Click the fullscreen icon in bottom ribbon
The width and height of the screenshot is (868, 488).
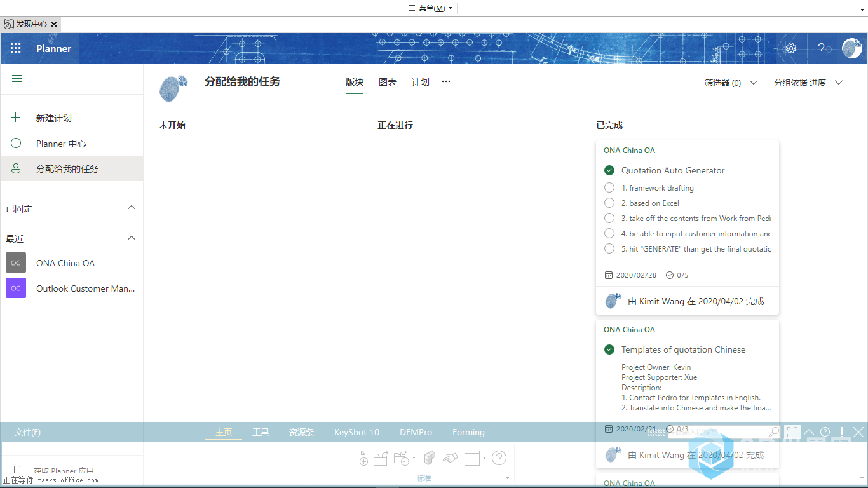coord(792,432)
